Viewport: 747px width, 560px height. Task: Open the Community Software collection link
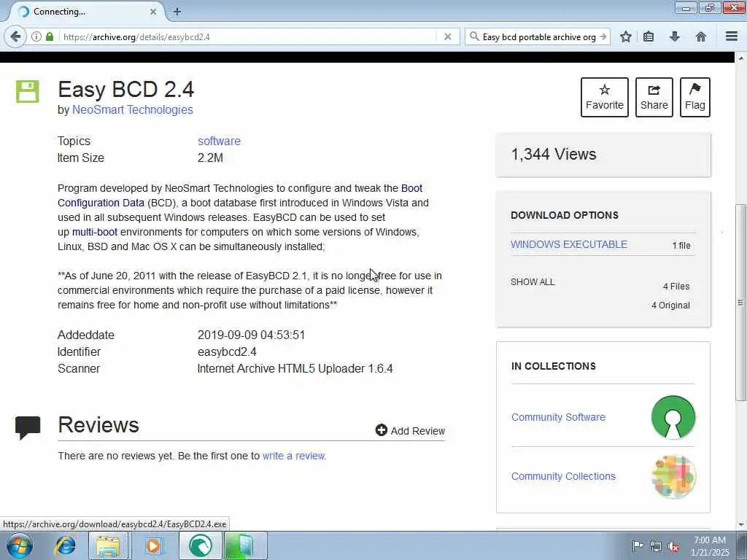pos(558,417)
